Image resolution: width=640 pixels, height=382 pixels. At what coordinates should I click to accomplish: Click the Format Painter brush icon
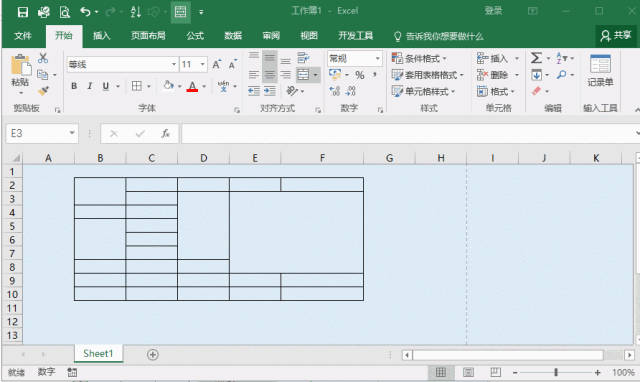tap(43, 91)
